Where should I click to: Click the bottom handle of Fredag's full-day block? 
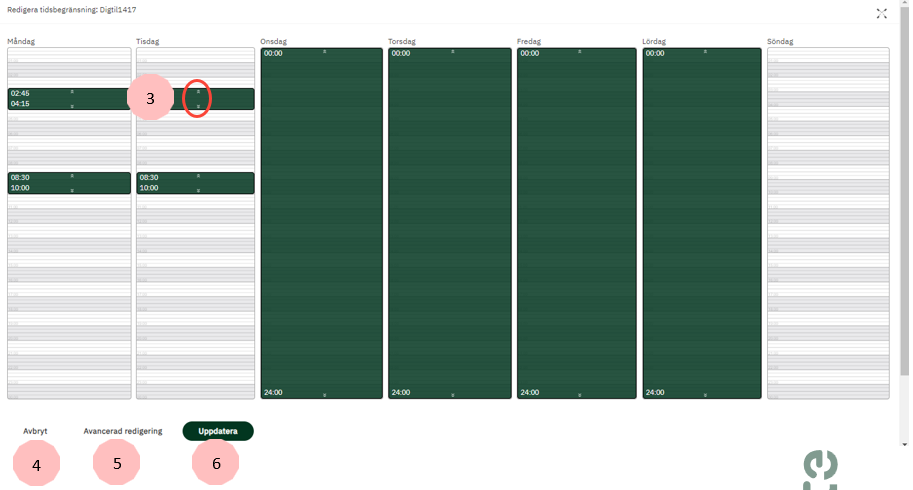pyautogui.click(x=579, y=395)
